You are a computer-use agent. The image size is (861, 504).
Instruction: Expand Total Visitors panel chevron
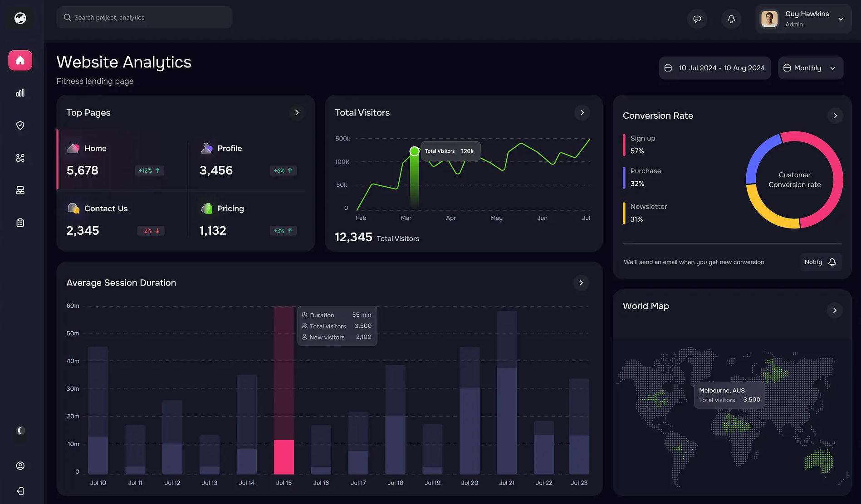coord(582,113)
